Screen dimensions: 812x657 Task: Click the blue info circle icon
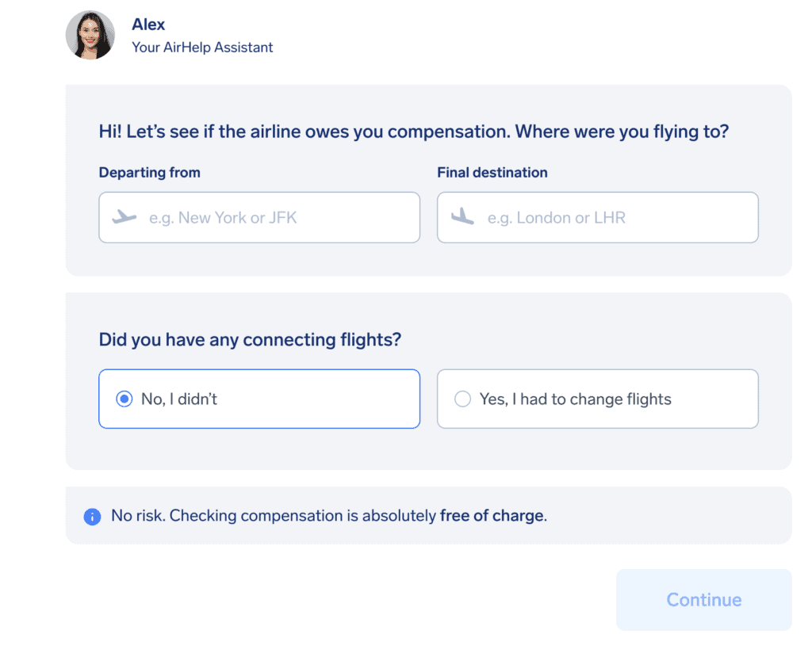pos(92,517)
